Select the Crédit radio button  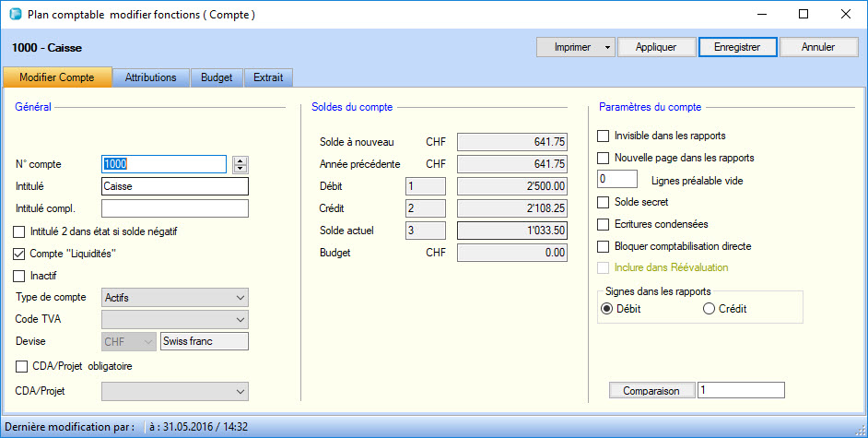[709, 309]
